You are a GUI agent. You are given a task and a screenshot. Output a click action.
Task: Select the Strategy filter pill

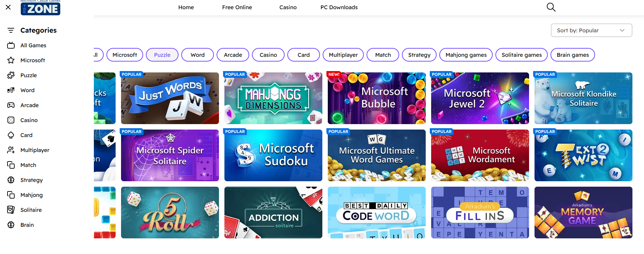click(419, 55)
